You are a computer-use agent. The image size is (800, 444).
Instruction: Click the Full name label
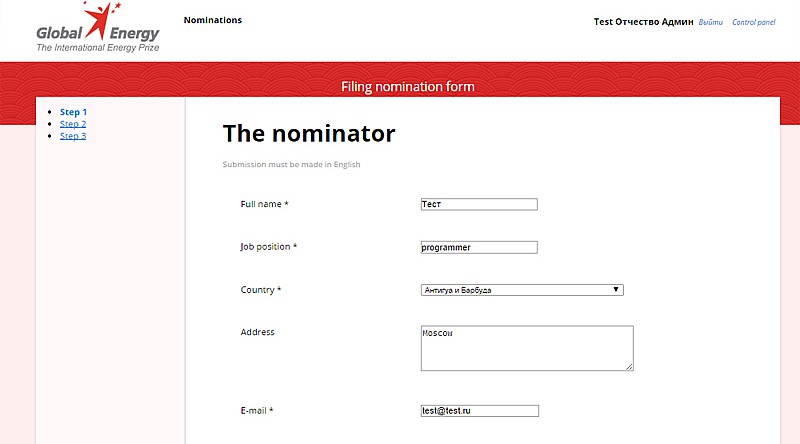(x=264, y=204)
